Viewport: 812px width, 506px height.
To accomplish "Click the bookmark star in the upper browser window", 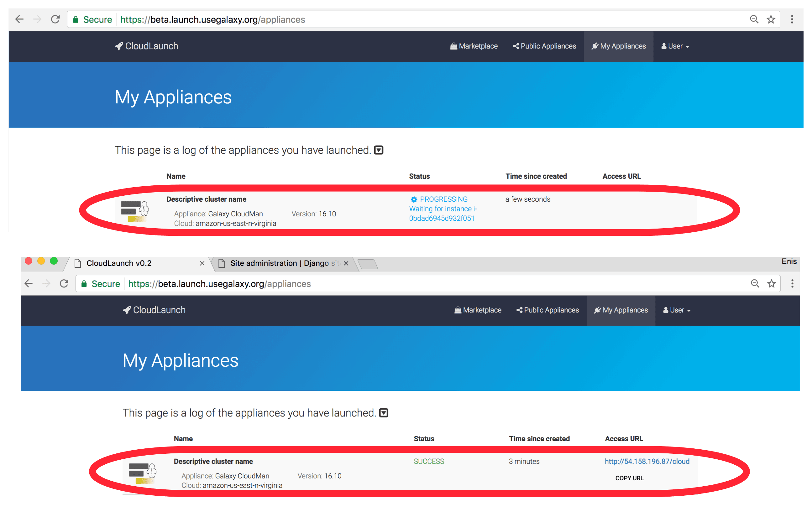I will pos(771,19).
